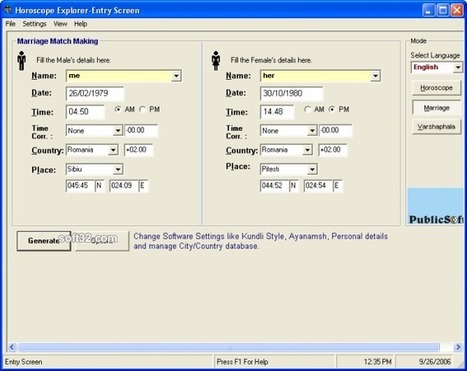Select AM for the male's time
The width and height of the screenshot is (467, 371).
(x=118, y=109)
